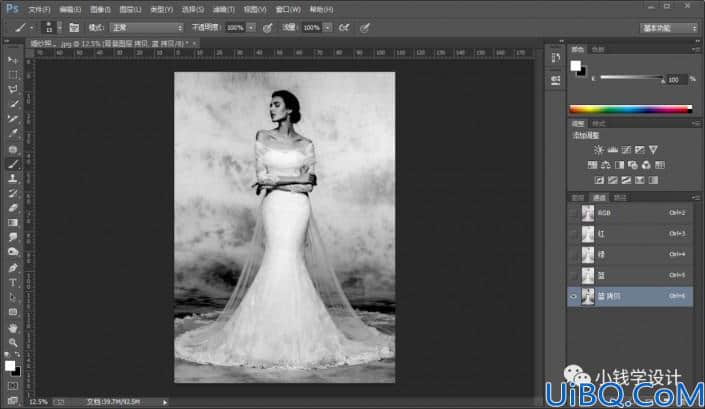Add a Color Balance adjustment
Viewport: 705px width, 409px height.
(x=606, y=165)
